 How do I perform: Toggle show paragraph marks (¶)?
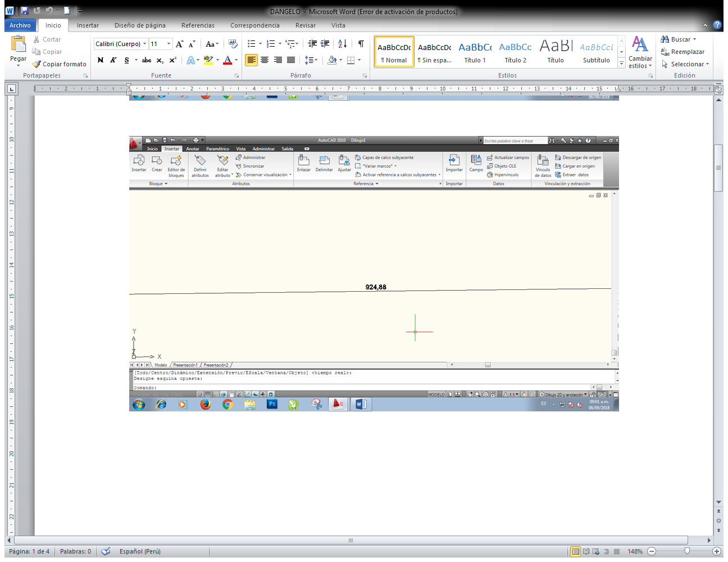pyautogui.click(x=361, y=44)
